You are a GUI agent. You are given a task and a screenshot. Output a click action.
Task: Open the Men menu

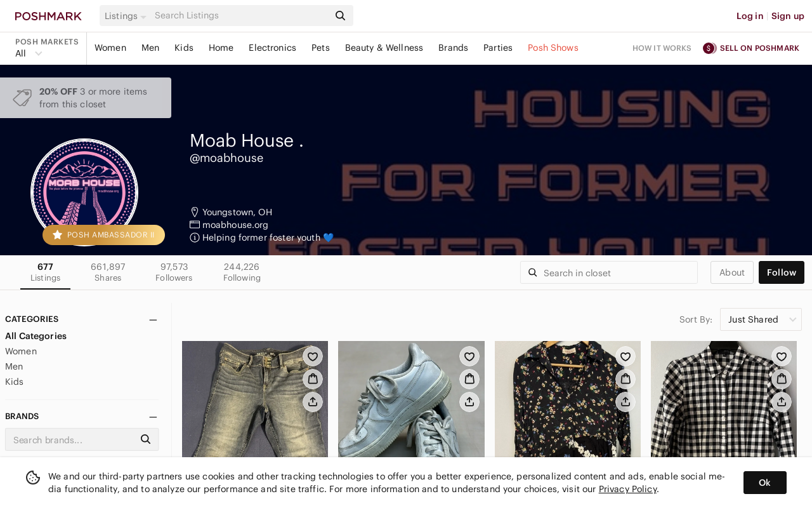(x=150, y=48)
